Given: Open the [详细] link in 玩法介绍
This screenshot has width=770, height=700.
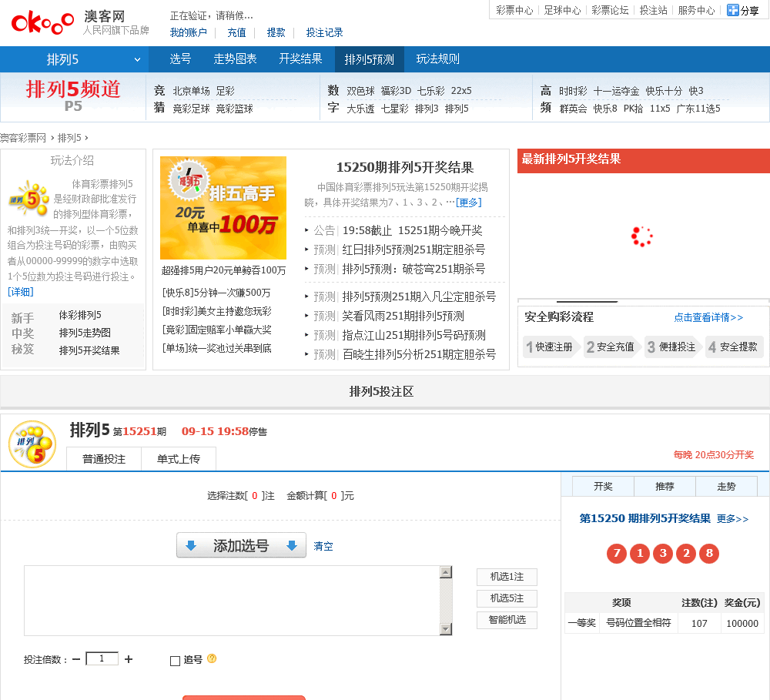Looking at the screenshot, I should click(x=21, y=292).
